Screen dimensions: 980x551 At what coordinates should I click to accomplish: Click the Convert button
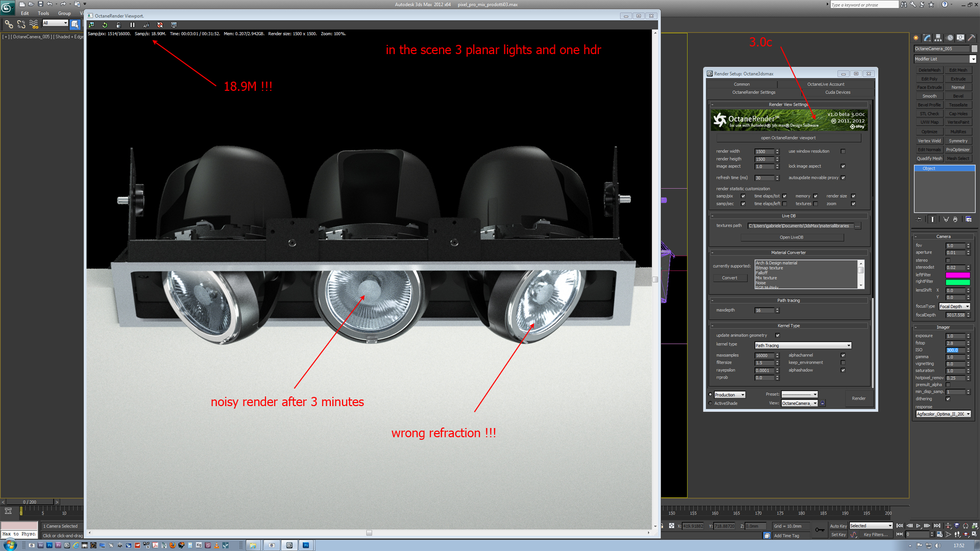[729, 278]
